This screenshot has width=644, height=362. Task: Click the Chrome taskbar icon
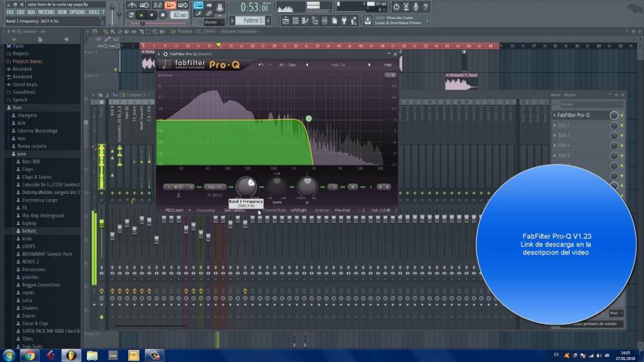pos(30,356)
